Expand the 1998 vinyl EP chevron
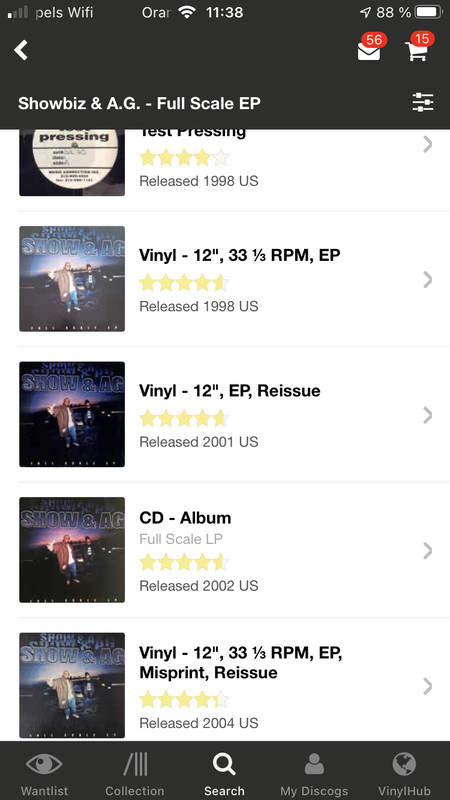Viewport: 450px width, 800px height. coord(428,280)
